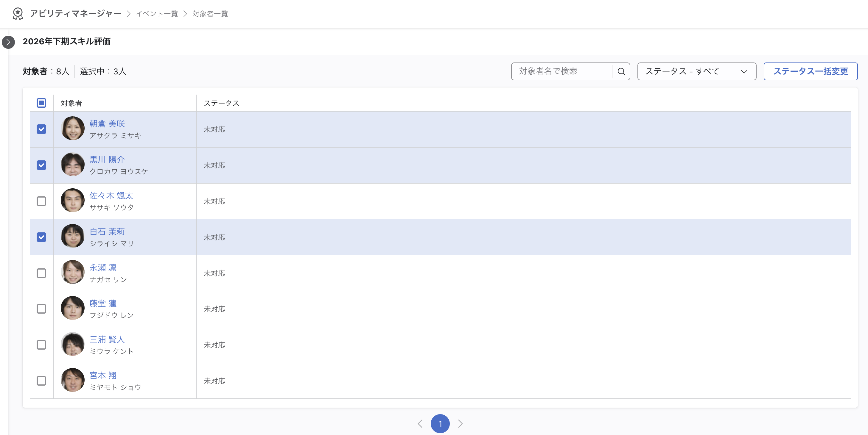Open the ステータス - すべて dropdown
This screenshot has height=435, width=868.
[x=696, y=71]
